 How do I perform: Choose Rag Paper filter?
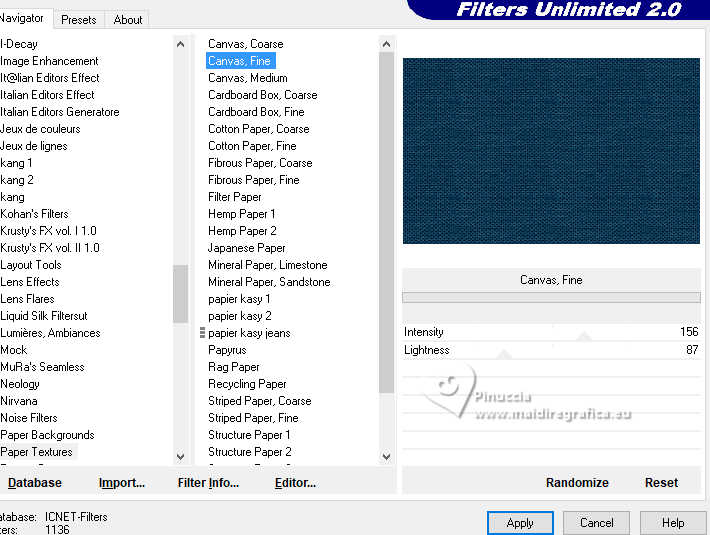click(x=234, y=367)
